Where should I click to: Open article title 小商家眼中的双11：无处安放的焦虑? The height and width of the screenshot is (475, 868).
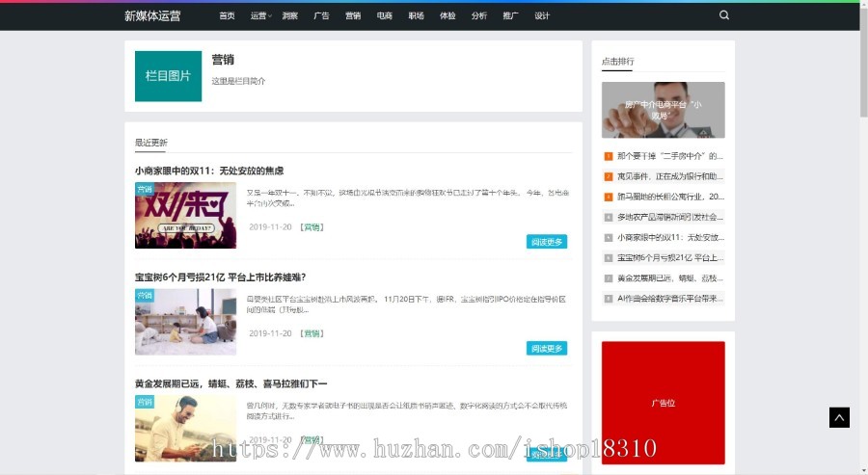(x=209, y=171)
